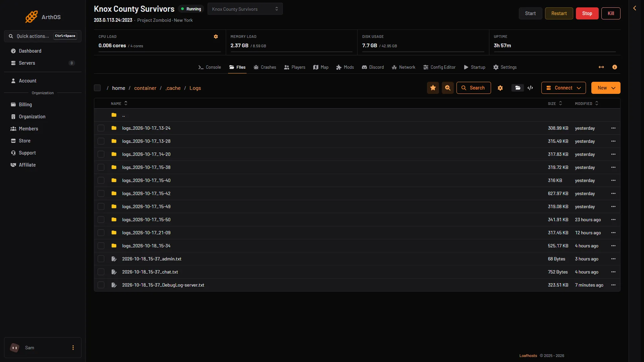Open the Knox County Survivors server dropdown
The height and width of the screenshot is (362, 644).
(245, 9)
